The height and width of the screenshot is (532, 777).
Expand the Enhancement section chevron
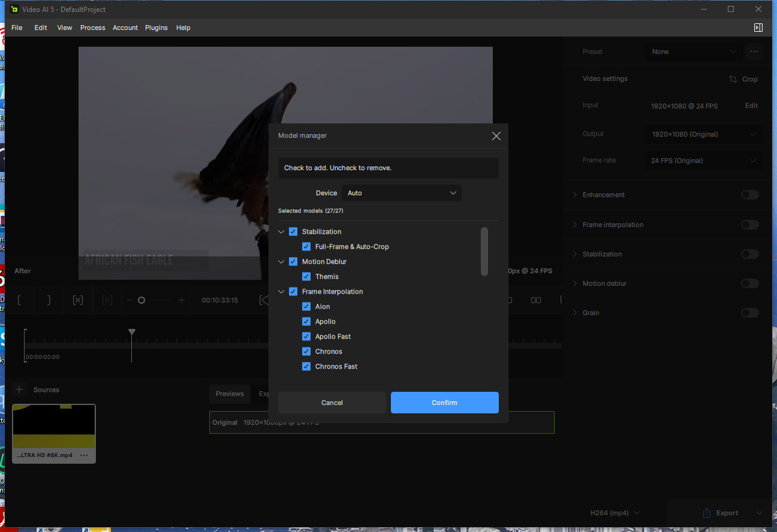coord(574,195)
